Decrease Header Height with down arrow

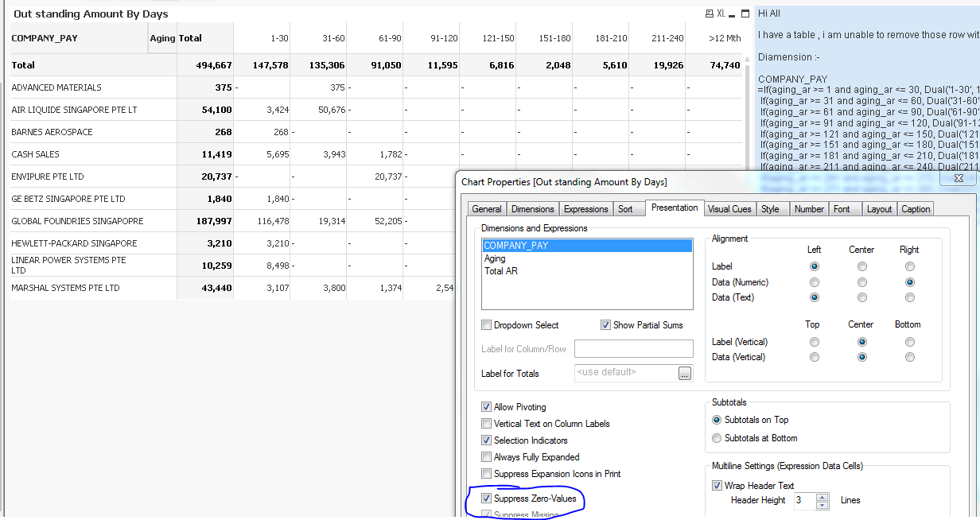point(822,505)
